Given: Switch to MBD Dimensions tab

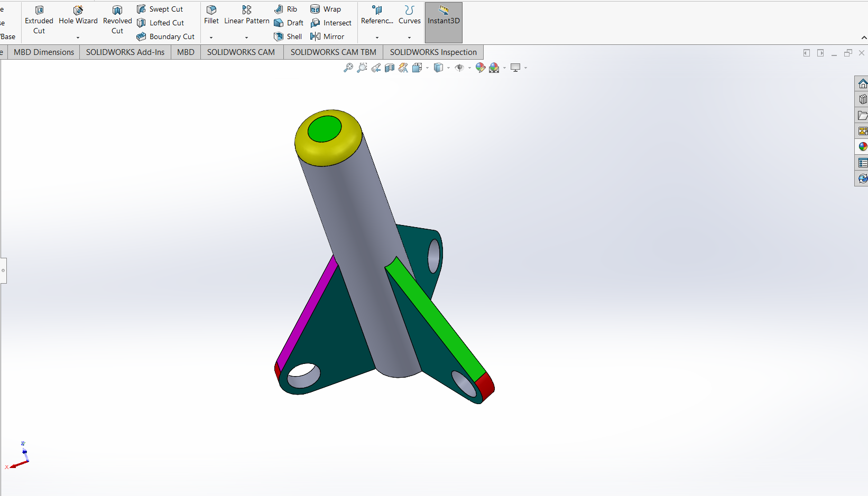Looking at the screenshot, I should point(44,52).
